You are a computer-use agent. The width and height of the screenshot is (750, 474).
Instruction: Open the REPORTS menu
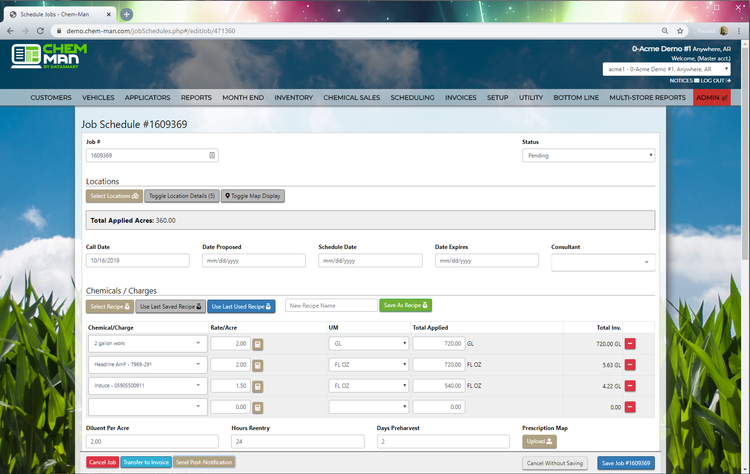196,98
